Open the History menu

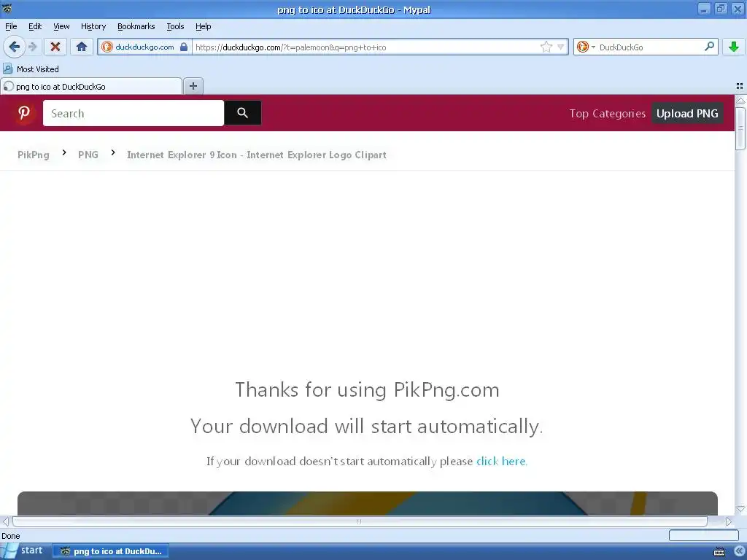[93, 27]
